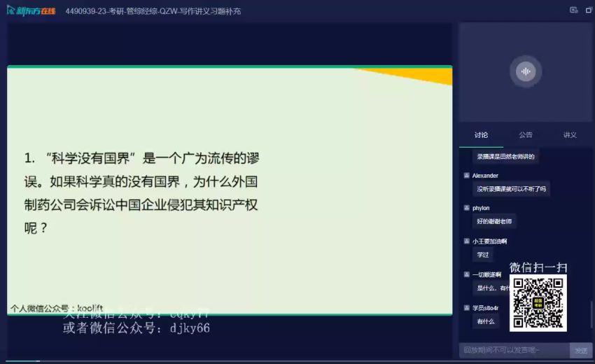Click the speaker audio panel area
This screenshot has height=364, width=595.
click(x=525, y=72)
